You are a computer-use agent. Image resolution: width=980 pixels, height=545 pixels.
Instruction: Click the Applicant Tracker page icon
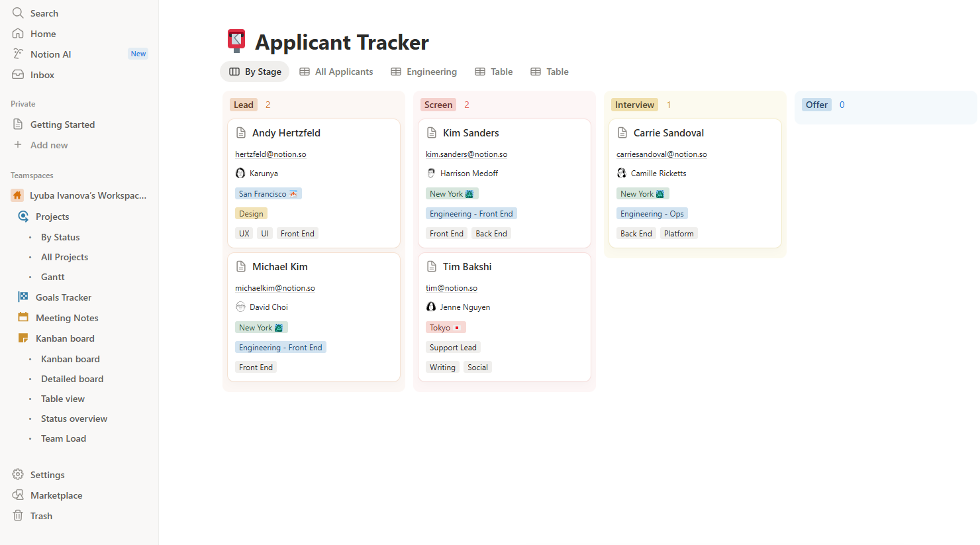[x=236, y=41]
